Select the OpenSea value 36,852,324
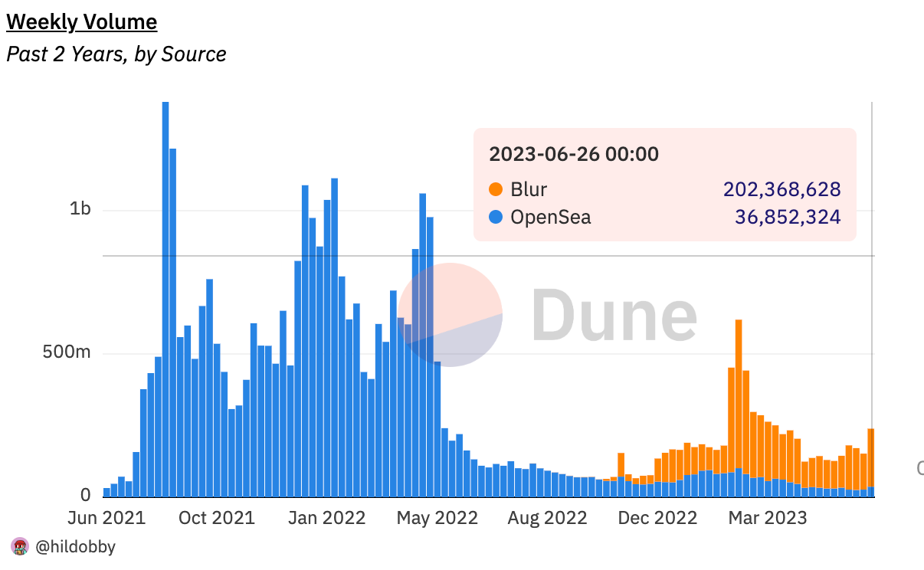This screenshot has height=570, width=924. (x=788, y=217)
